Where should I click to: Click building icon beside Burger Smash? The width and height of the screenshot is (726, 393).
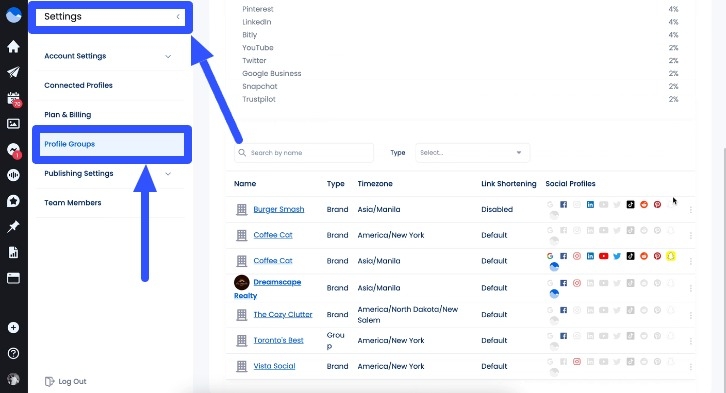point(242,209)
